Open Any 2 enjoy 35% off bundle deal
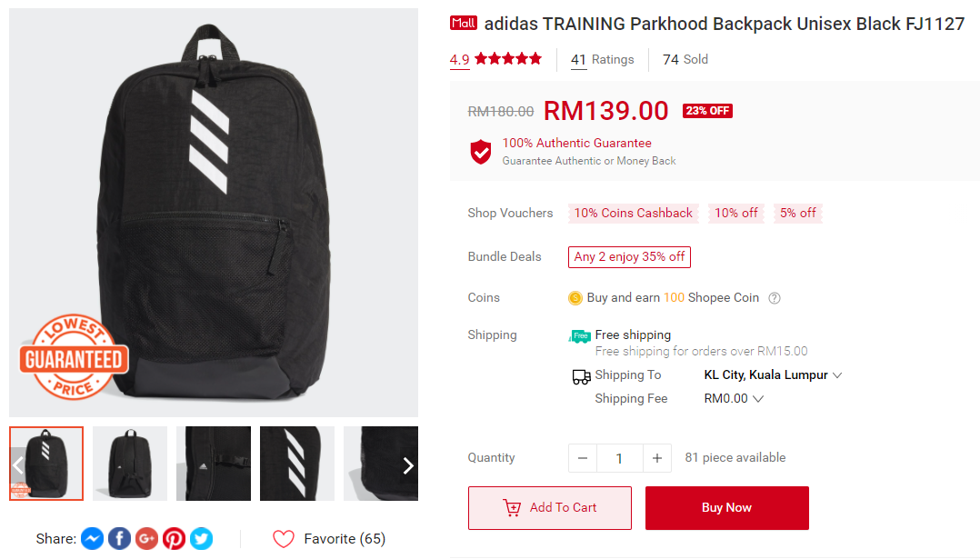This screenshot has height=559, width=980. pos(629,256)
